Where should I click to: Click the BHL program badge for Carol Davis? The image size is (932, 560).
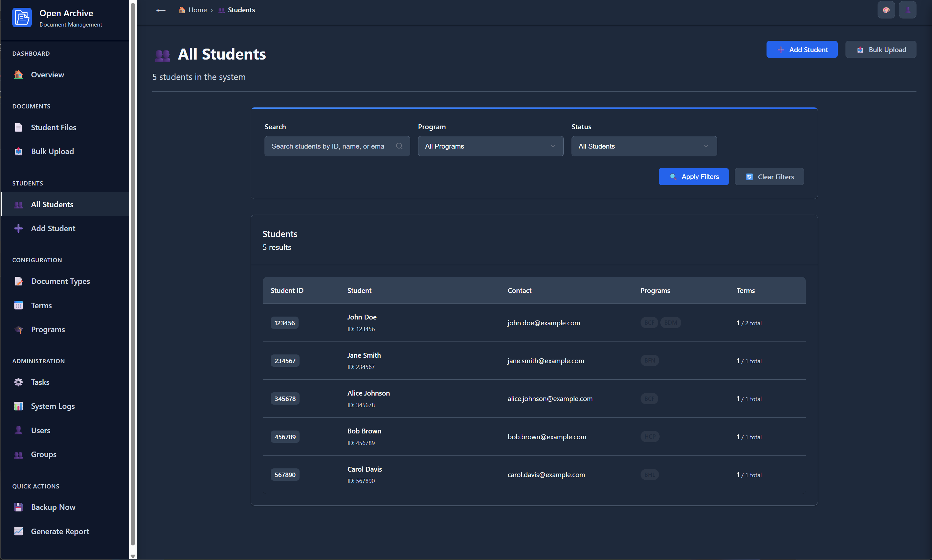(x=649, y=474)
